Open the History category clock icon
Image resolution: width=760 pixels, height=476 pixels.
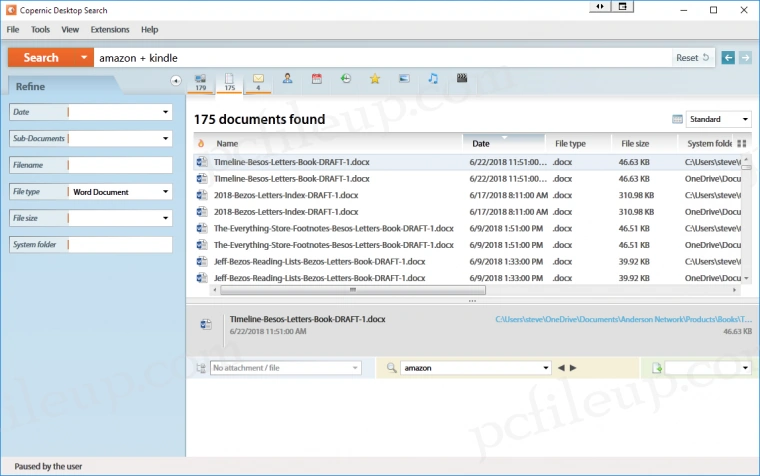[346, 79]
